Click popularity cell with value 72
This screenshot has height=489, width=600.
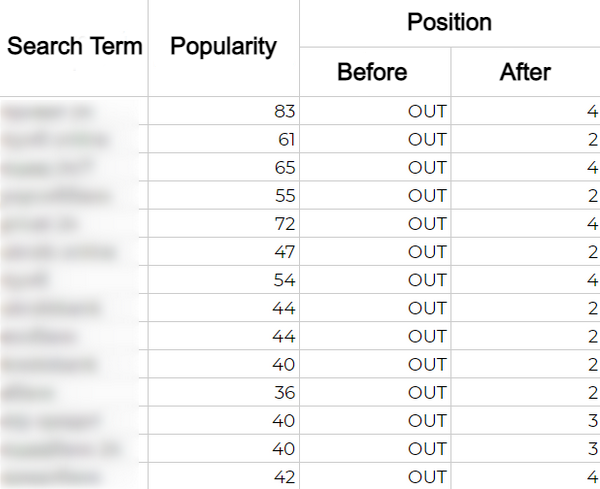pyautogui.click(x=223, y=223)
